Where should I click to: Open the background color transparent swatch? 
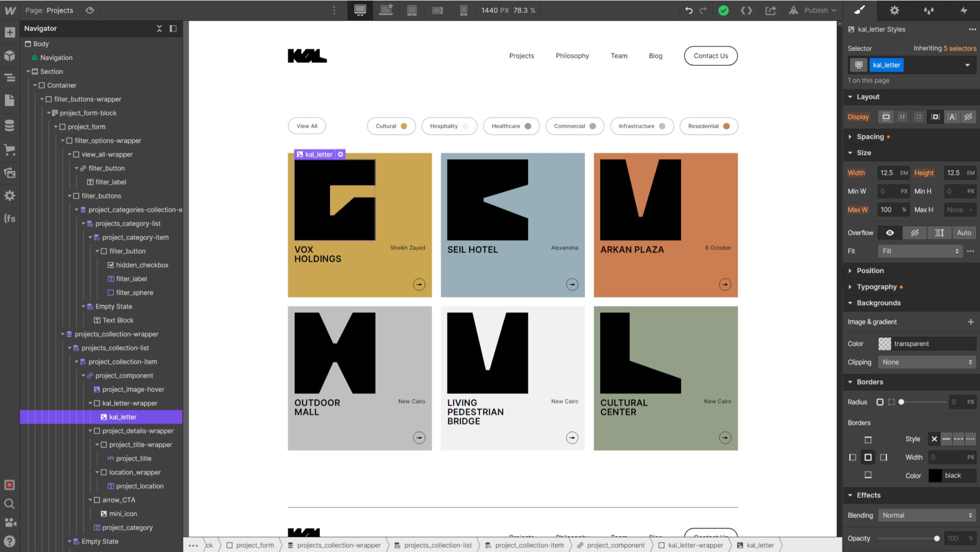click(x=885, y=344)
